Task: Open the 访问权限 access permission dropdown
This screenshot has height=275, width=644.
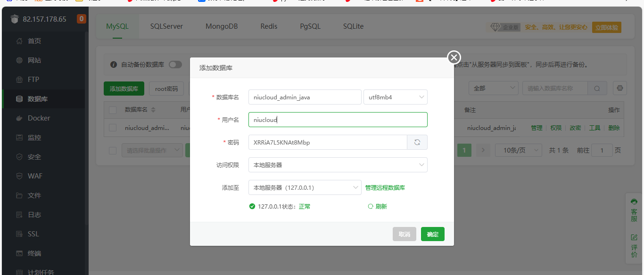Action: [338, 165]
